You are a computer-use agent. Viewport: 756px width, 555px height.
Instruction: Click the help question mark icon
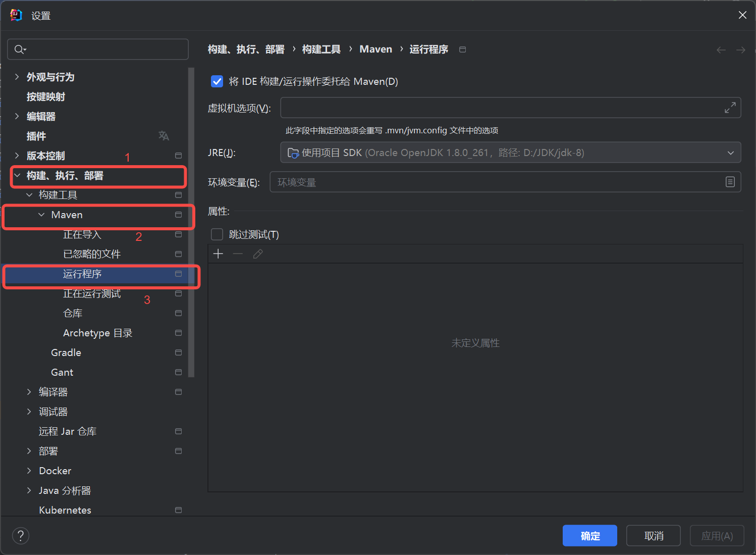(x=20, y=535)
